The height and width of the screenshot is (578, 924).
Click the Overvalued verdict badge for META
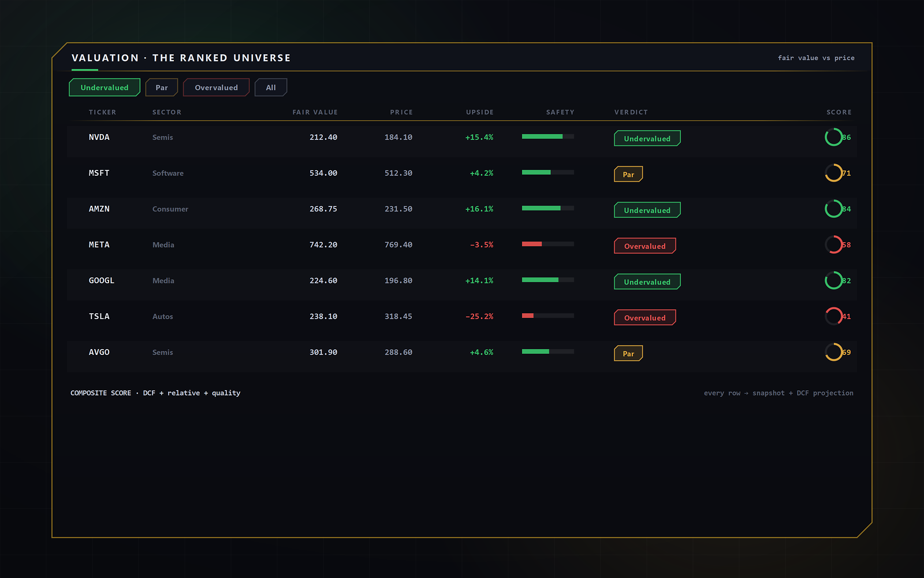[x=645, y=246]
